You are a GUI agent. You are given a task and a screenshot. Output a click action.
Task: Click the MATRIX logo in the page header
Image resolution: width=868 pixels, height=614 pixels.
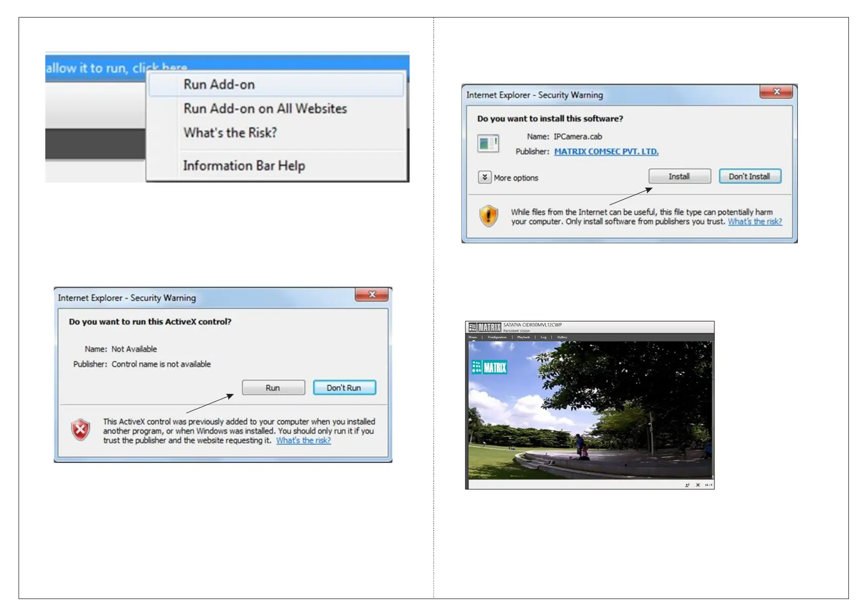click(485, 327)
